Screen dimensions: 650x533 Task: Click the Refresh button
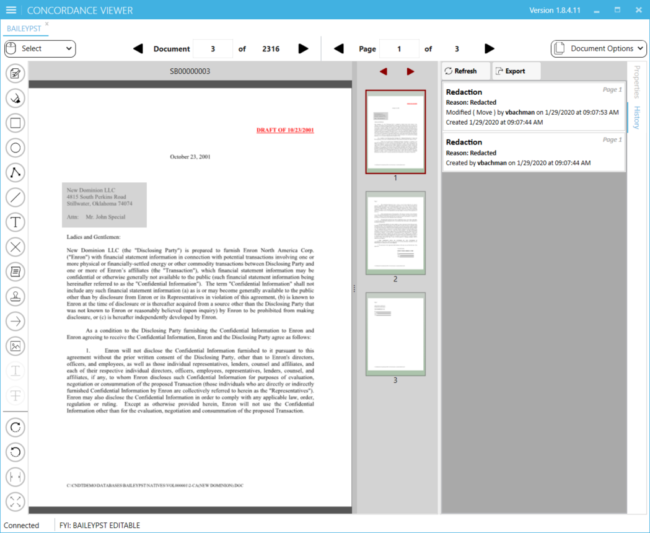[x=466, y=71]
